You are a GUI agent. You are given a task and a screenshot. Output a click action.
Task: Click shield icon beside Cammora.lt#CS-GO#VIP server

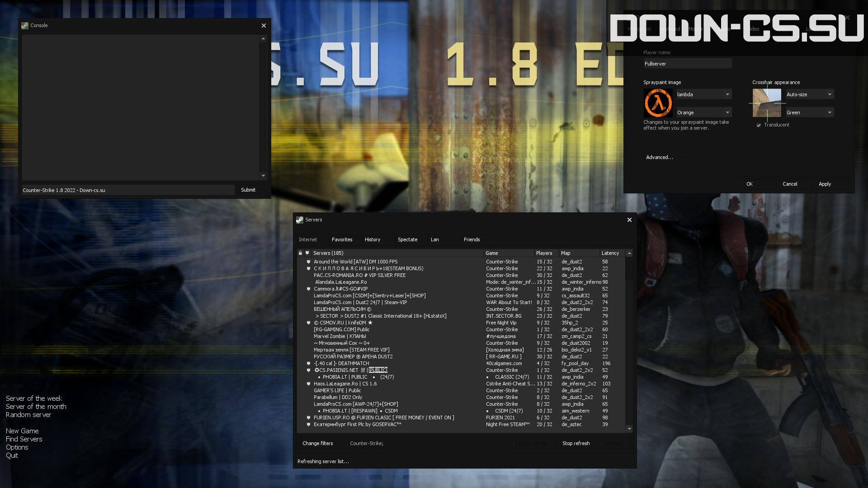click(x=309, y=289)
